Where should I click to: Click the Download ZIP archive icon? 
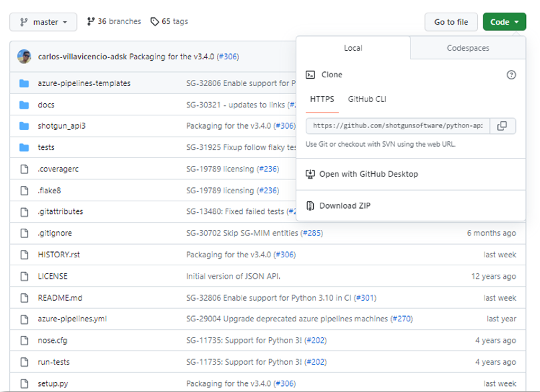tap(310, 205)
